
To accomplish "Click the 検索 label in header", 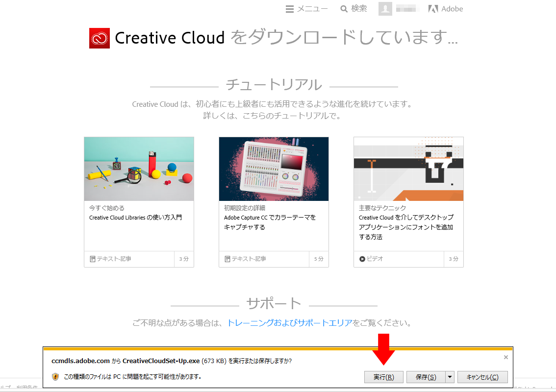I will (x=359, y=9).
